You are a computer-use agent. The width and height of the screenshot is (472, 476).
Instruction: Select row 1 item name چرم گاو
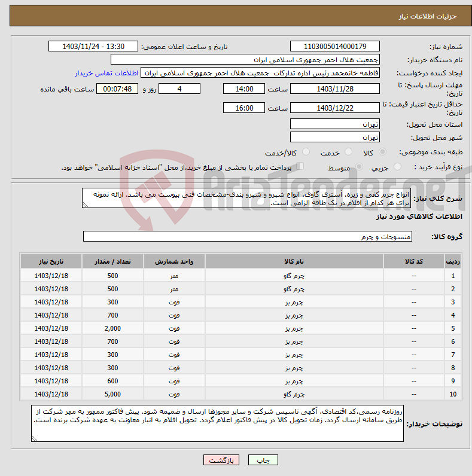294,276
